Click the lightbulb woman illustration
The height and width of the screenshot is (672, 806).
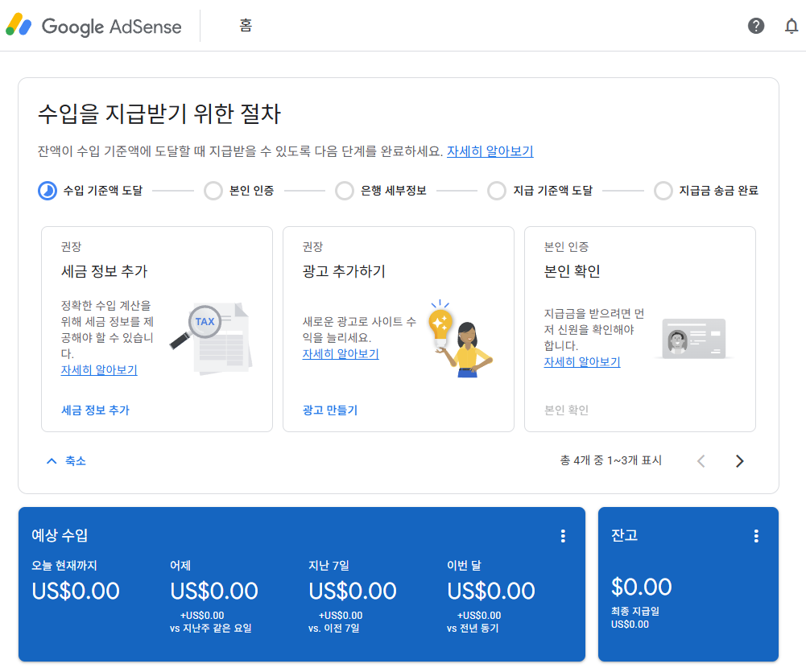point(461,338)
